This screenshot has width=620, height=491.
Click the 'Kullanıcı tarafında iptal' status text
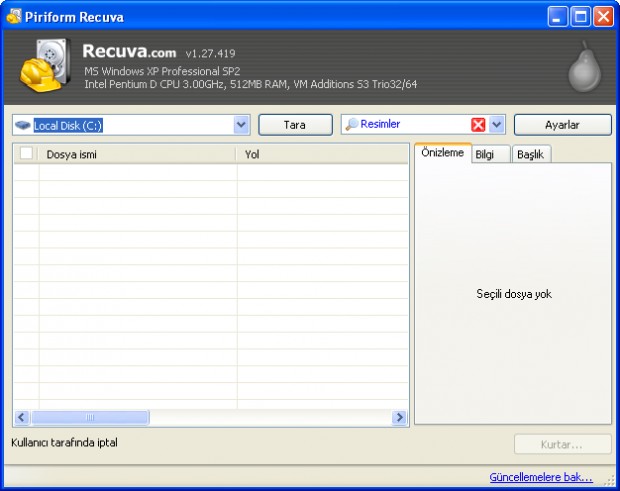point(64,443)
